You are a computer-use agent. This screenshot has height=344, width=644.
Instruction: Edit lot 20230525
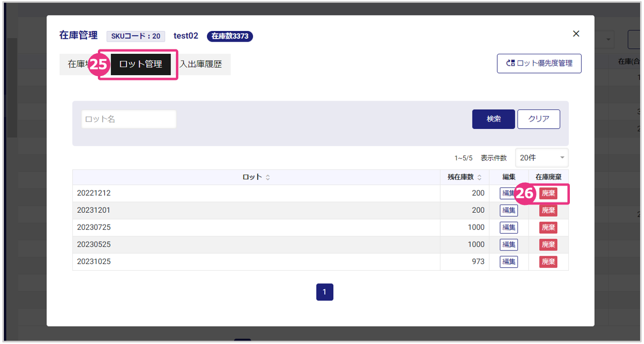509,245
